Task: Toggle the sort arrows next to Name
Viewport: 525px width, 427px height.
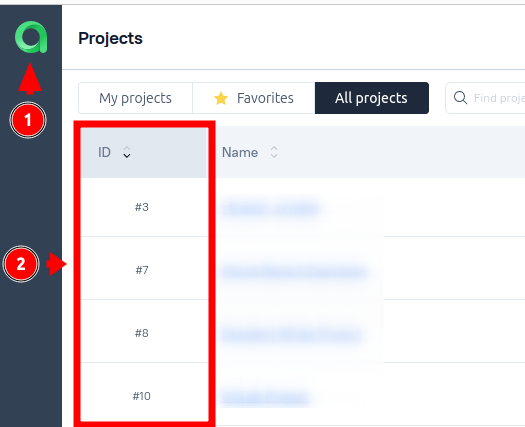Action: click(274, 152)
